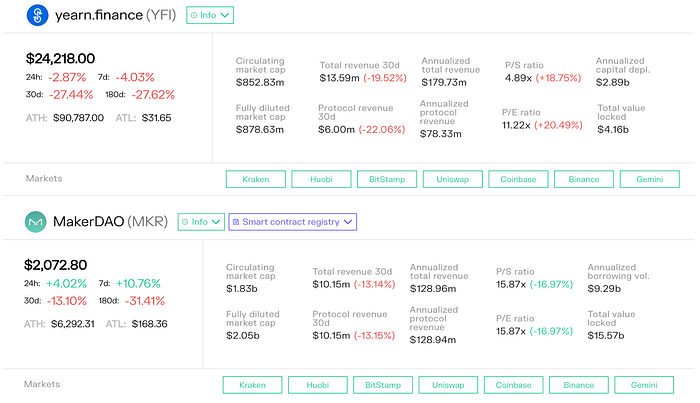Open the yearn.finance Info dropdown
Screen dimensions: 700x403
tap(210, 15)
